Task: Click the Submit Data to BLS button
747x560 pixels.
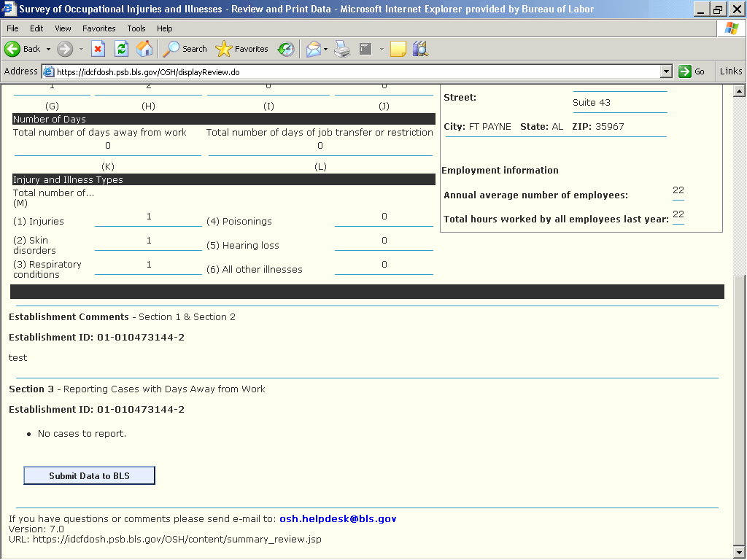Action: coord(89,475)
